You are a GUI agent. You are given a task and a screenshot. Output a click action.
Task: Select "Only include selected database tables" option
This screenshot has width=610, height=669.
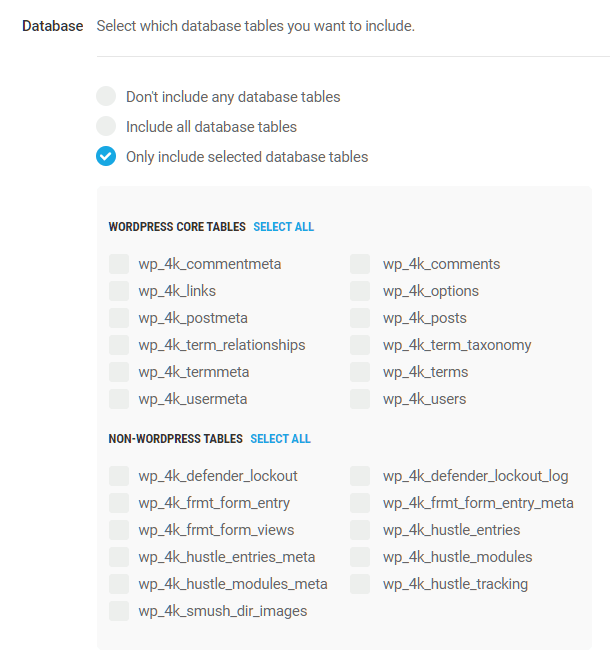[106, 157]
